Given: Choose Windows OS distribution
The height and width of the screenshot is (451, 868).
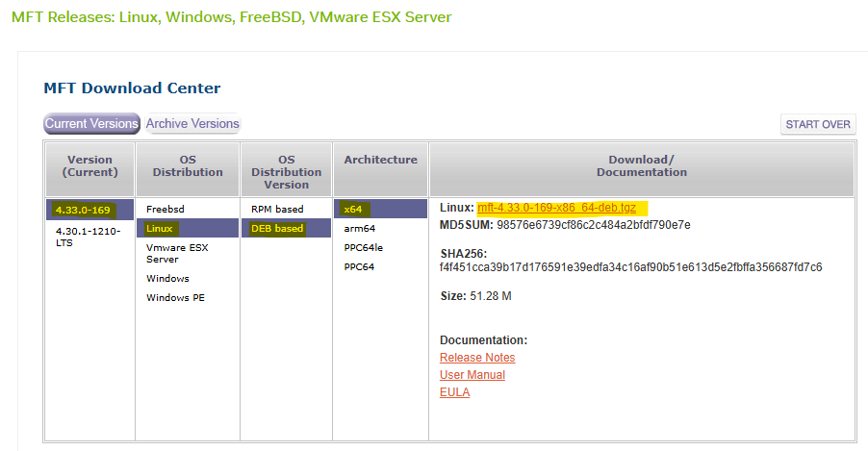Looking at the screenshot, I should tap(167, 278).
